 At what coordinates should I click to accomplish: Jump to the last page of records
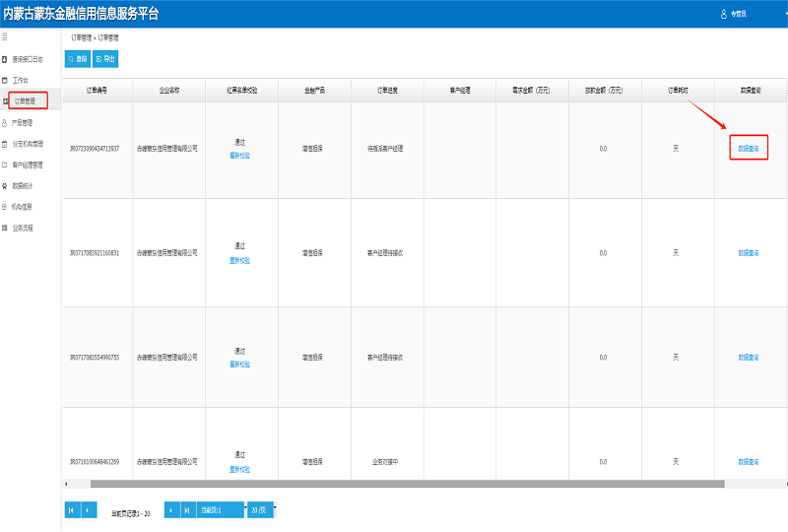187,509
